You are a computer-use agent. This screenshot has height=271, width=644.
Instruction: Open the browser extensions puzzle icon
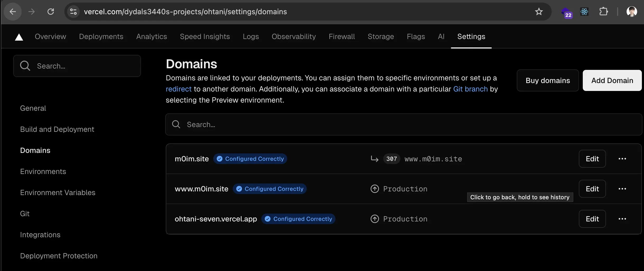603,12
